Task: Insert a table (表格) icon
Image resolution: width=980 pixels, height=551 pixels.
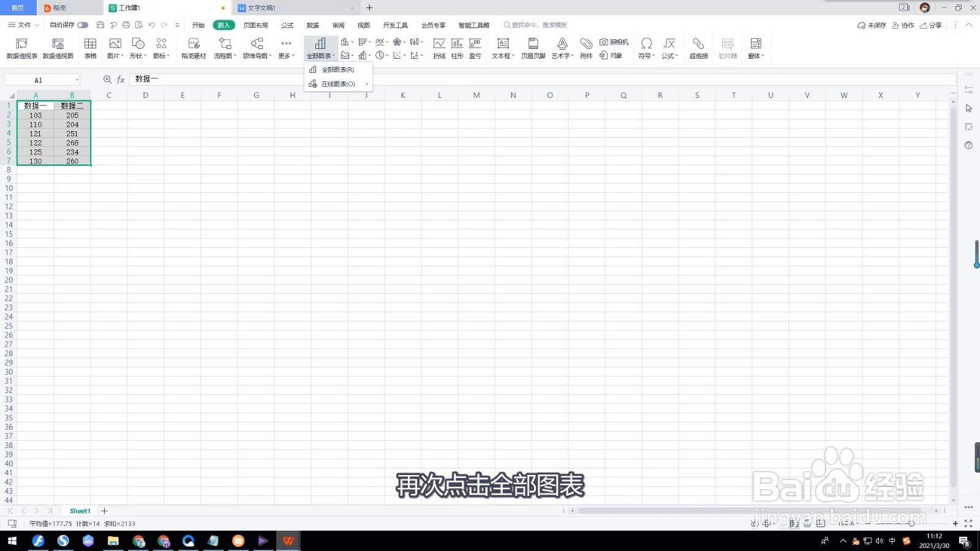Action: (90, 48)
